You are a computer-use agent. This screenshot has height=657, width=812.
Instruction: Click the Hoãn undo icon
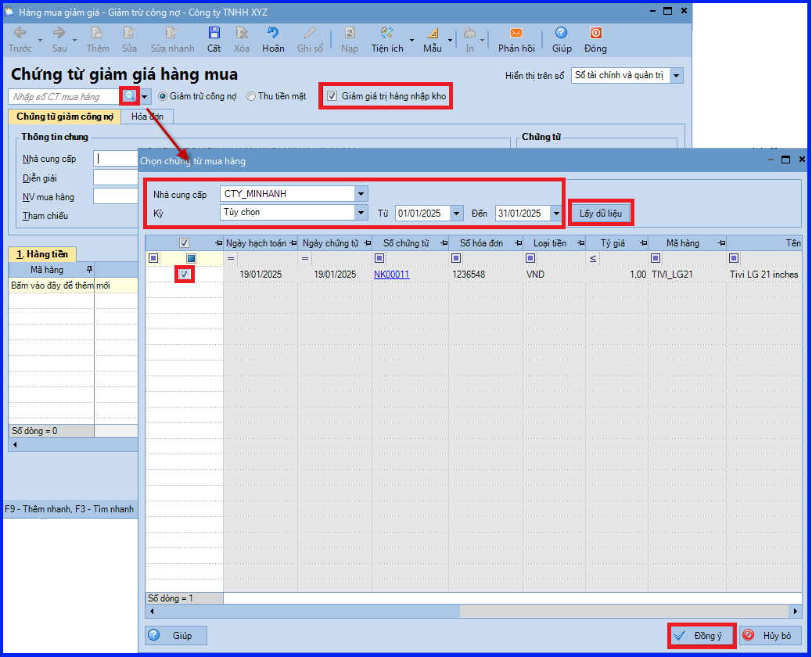coord(273,34)
